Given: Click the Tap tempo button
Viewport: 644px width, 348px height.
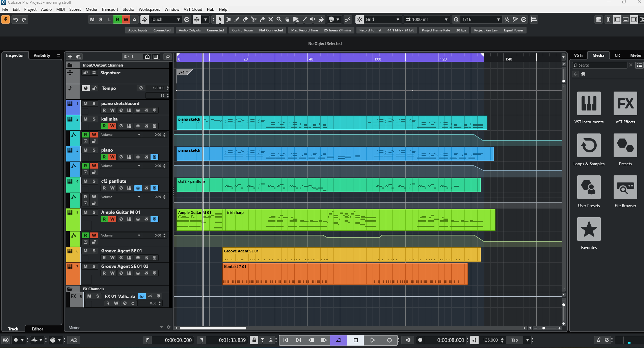Looking at the screenshot, I should pyautogui.click(x=514, y=340).
